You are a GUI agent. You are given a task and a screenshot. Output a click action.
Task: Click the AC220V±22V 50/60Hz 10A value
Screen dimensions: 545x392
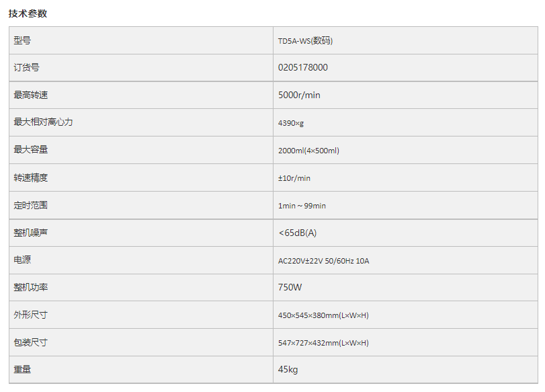(x=324, y=261)
